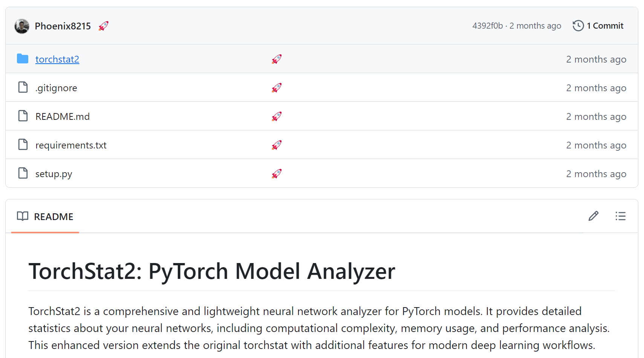View the 1 Commit history
The image size is (644, 358).
pos(604,26)
